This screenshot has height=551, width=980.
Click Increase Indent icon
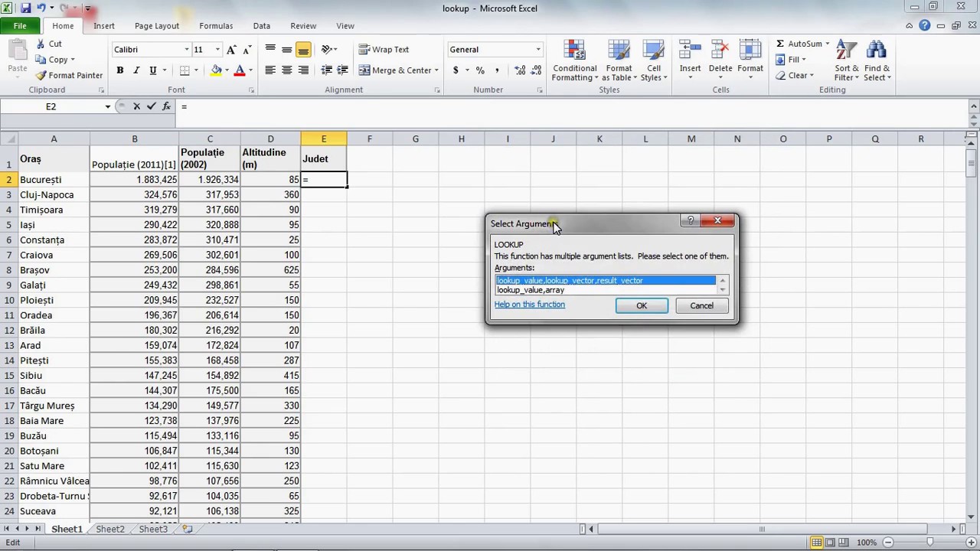coord(344,70)
